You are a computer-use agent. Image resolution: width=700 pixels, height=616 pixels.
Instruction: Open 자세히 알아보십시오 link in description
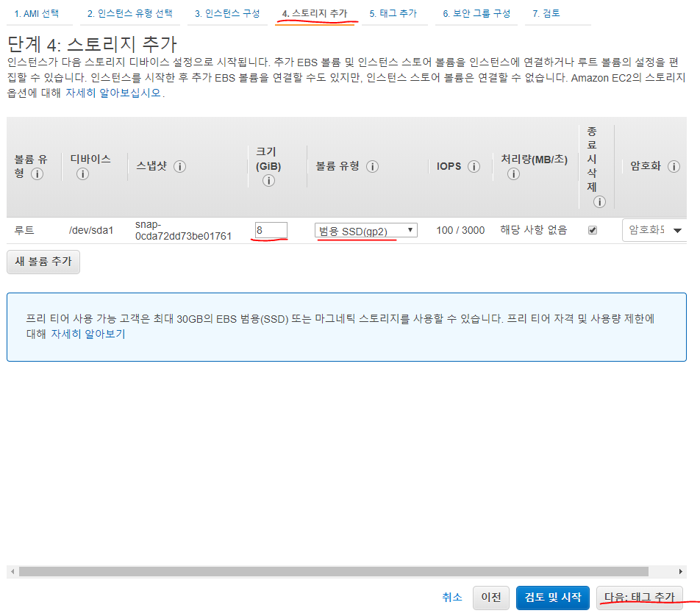pyautogui.click(x=113, y=93)
